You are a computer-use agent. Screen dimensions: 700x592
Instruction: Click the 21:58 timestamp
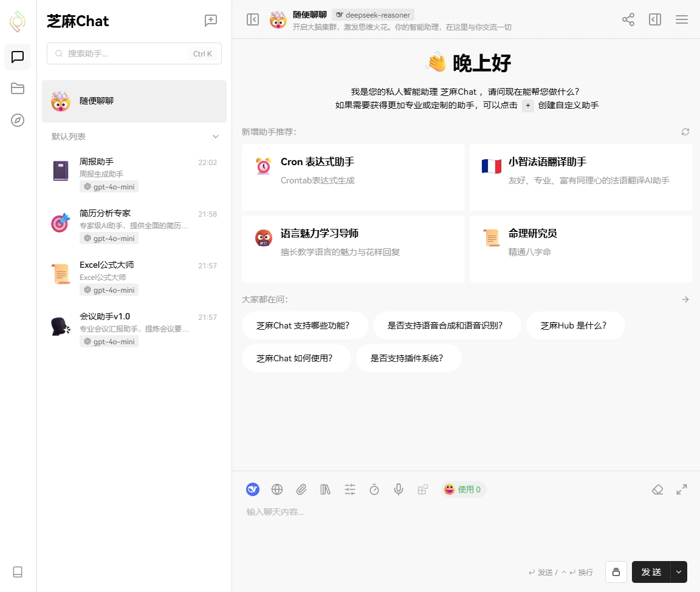tap(208, 214)
